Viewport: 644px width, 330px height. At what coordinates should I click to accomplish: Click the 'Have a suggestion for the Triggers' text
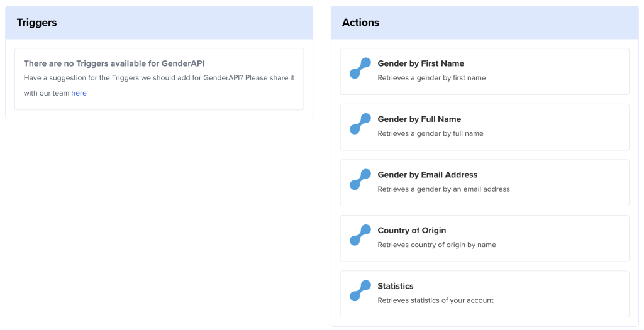[158, 78]
